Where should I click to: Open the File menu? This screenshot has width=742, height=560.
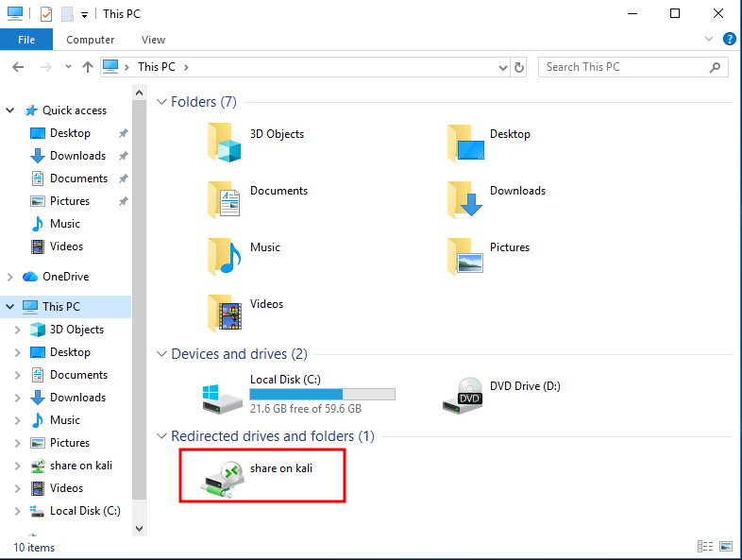pyautogui.click(x=26, y=40)
